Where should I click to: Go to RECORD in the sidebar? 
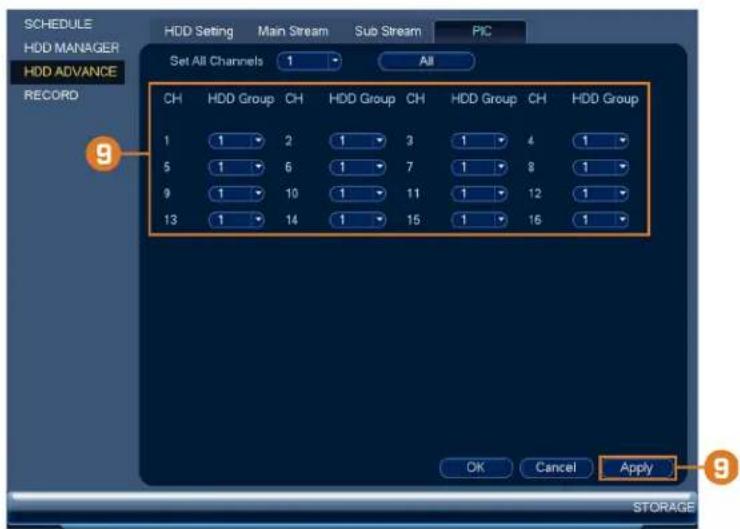pos(51,95)
